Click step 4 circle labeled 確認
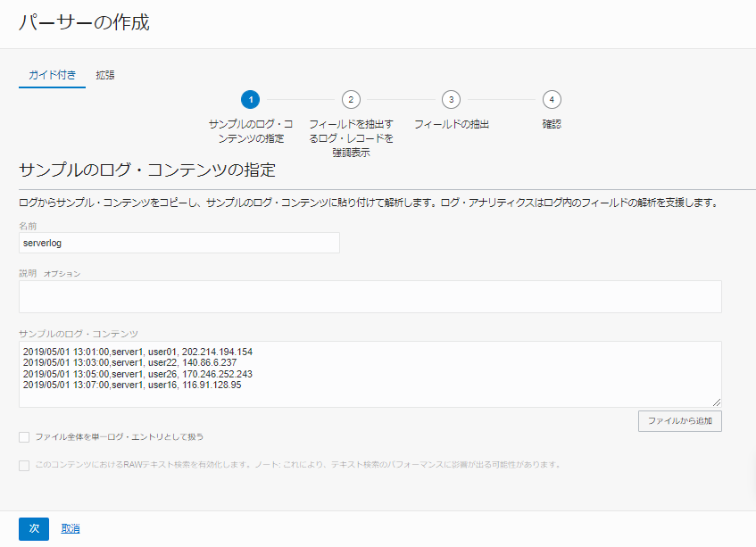 552,101
